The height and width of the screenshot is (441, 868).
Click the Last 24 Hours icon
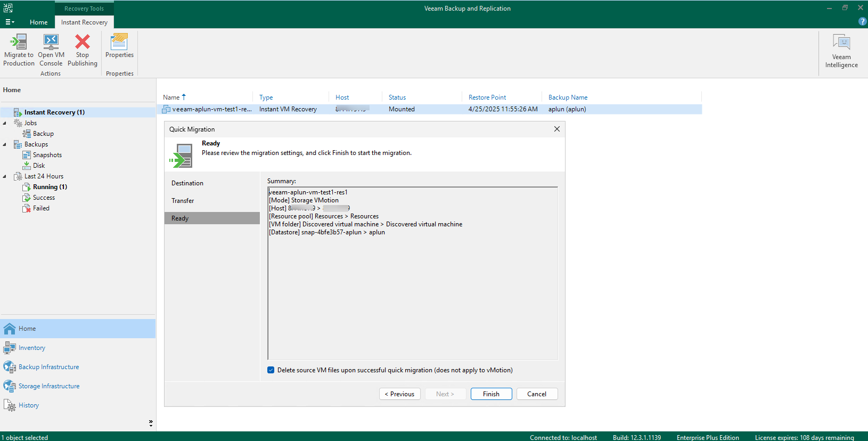coord(18,176)
